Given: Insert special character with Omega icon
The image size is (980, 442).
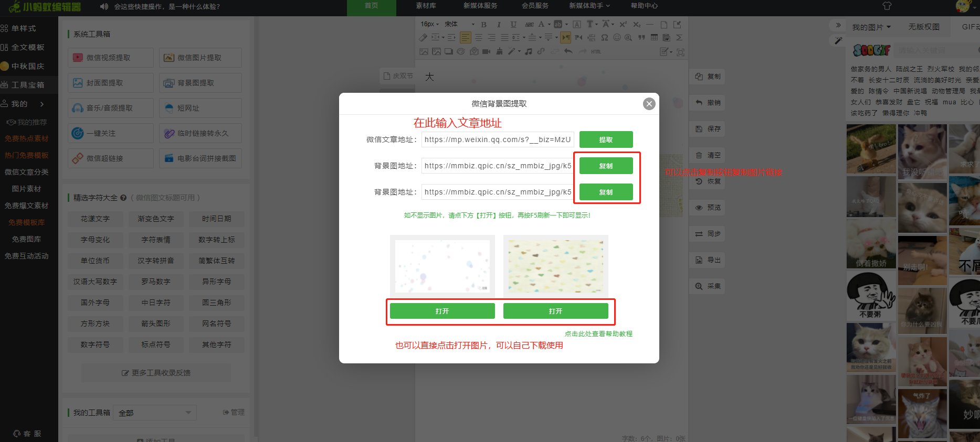Looking at the screenshot, I should click(x=604, y=38).
